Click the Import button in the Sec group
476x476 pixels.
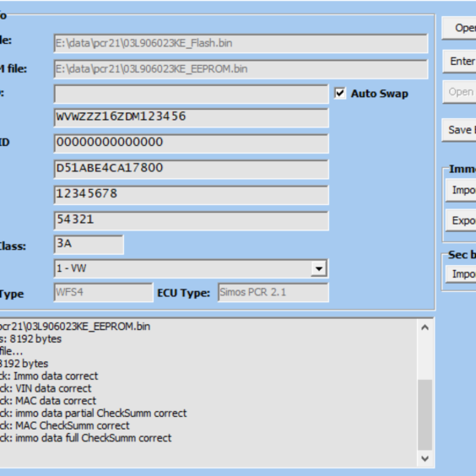(461, 273)
